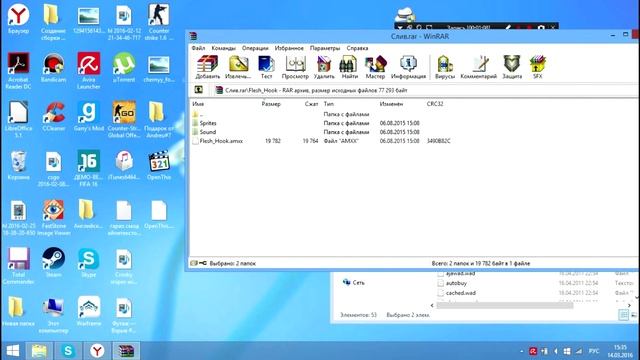The image size is (640, 360).
Task: Open the FastStone Image Viewer desktop icon
Action: pyautogui.click(x=53, y=218)
